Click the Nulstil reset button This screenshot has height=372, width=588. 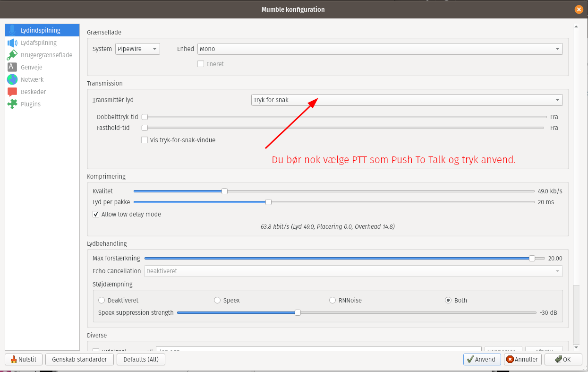pyautogui.click(x=24, y=359)
